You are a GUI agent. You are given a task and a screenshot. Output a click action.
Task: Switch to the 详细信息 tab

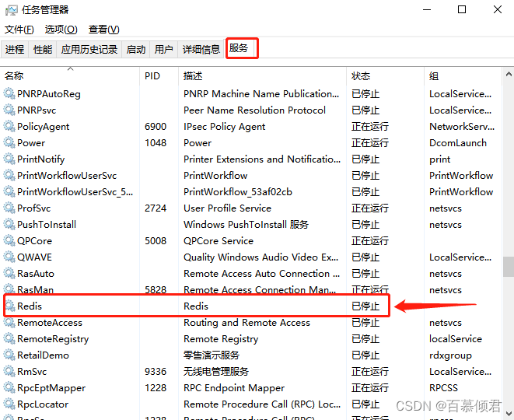[201, 50]
